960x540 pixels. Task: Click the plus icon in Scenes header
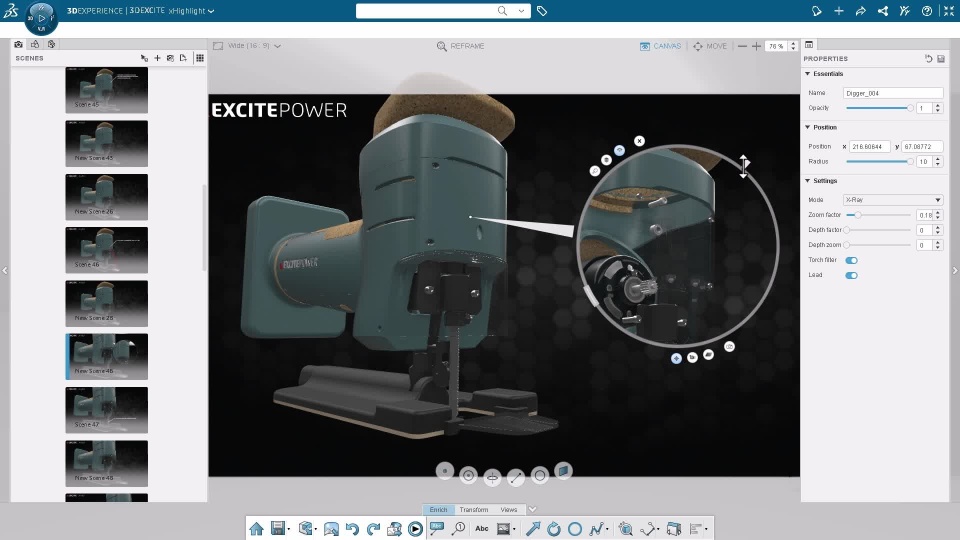point(157,58)
